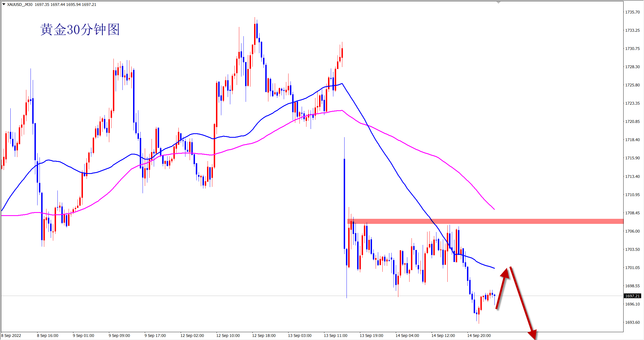
Task: Click the 1708.45 price scale label
Action: tap(633, 213)
